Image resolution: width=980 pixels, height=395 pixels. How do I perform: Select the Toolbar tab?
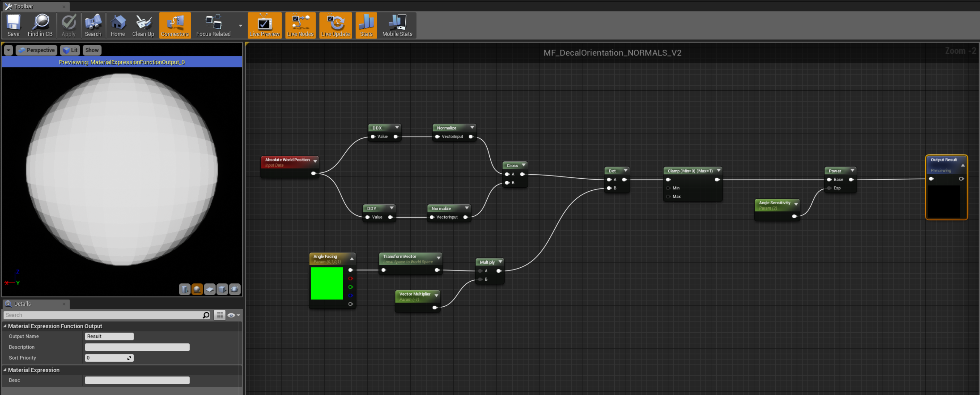point(24,6)
